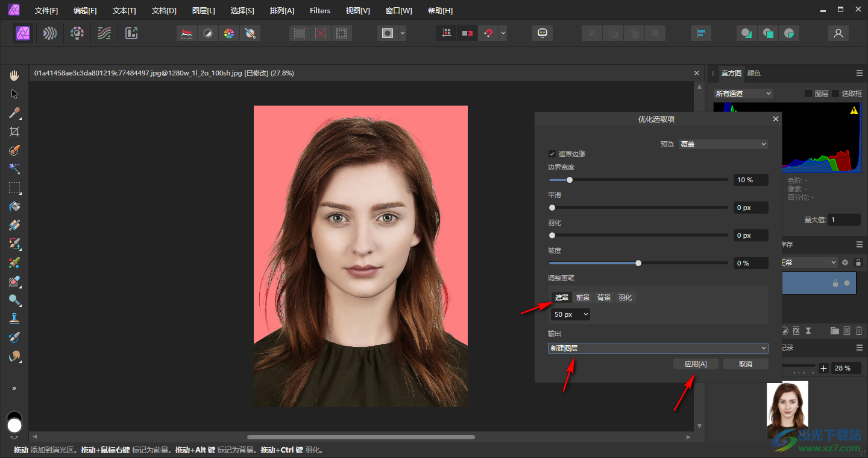Click the 边界宽度 slider handle
Image resolution: width=868 pixels, height=458 pixels.
pos(570,180)
